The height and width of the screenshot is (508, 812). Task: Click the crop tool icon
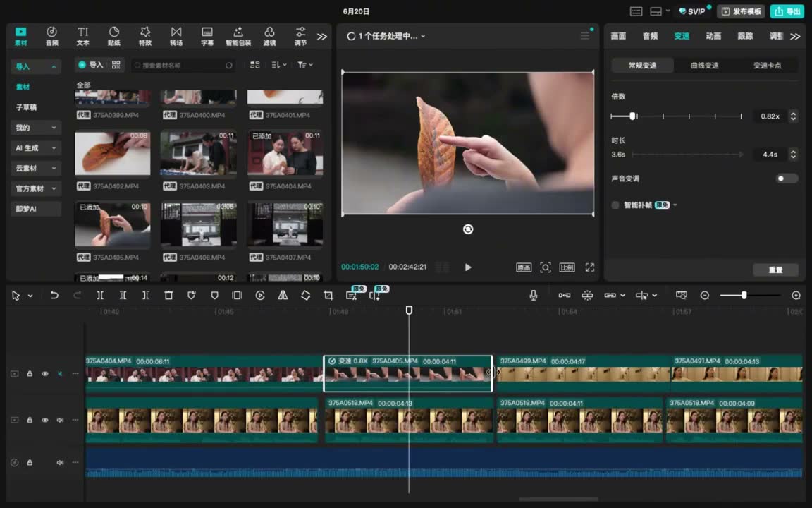coord(328,295)
